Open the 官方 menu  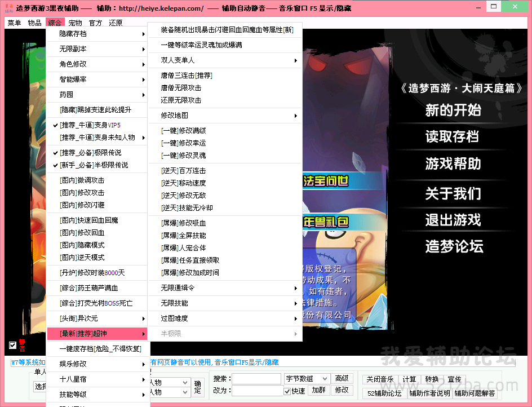(95, 23)
